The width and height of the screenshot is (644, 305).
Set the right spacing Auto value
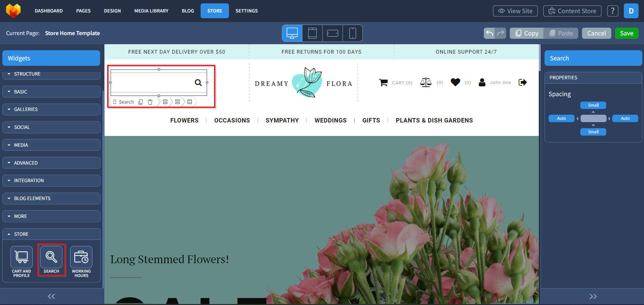625,118
